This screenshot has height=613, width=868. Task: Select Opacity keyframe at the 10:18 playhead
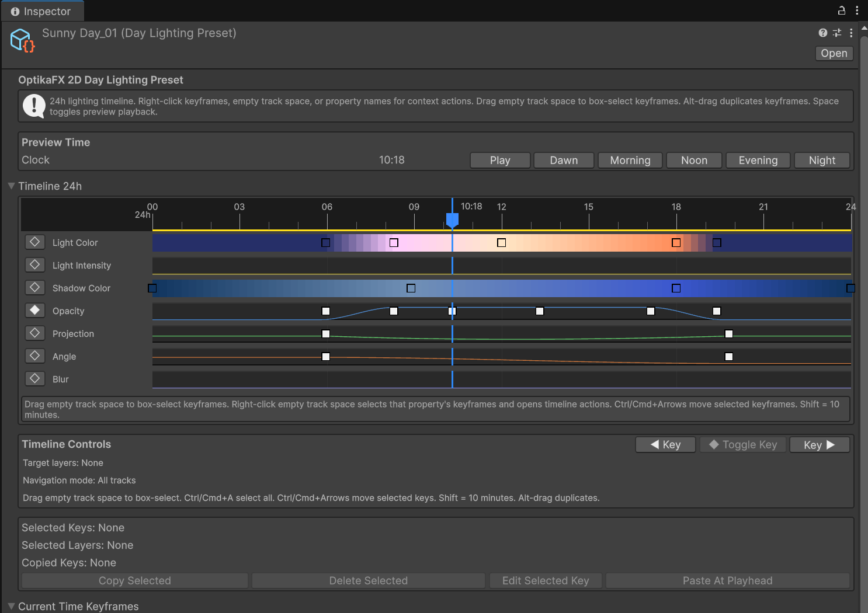coord(452,311)
